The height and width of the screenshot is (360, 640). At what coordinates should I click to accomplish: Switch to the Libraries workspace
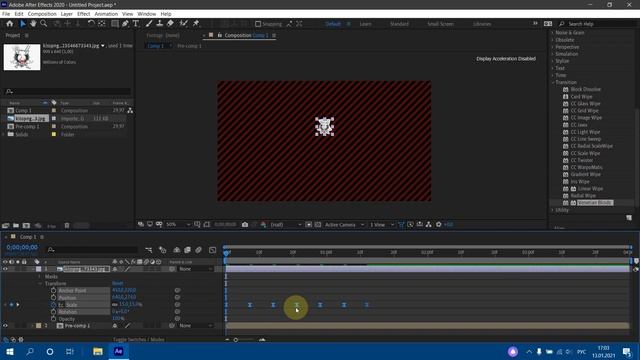click(x=482, y=24)
